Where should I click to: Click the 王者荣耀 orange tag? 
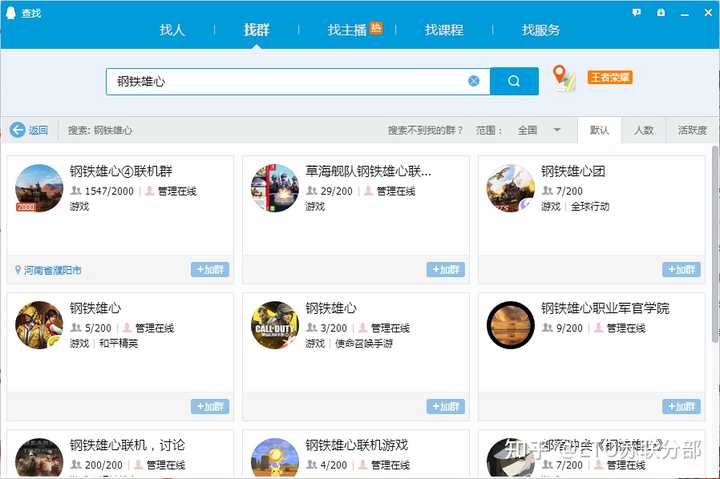pyautogui.click(x=610, y=77)
